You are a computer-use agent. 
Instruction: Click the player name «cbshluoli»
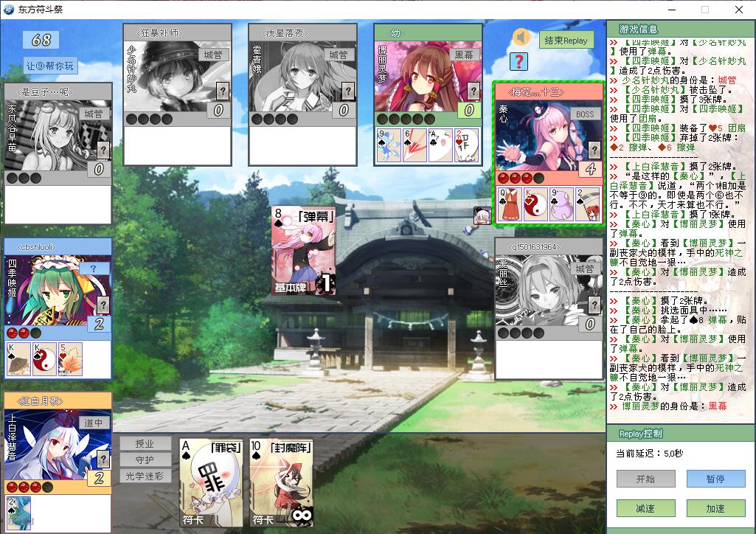(x=37, y=247)
